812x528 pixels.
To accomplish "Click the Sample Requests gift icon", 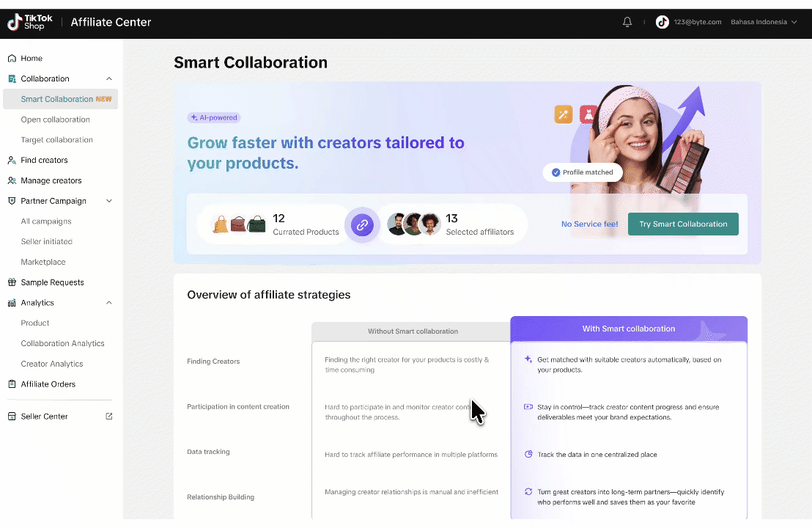I will pyautogui.click(x=12, y=282).
